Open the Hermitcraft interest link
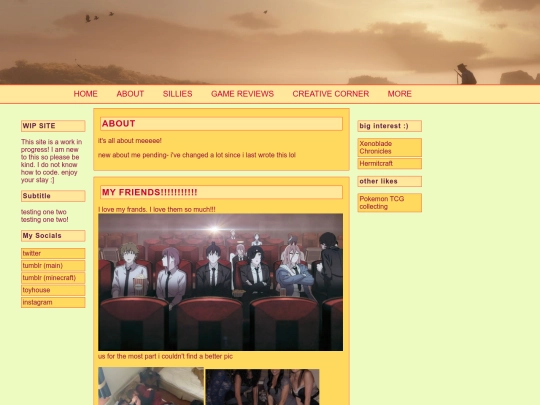540x405 pixels. pyautogui.click(x=390, y=164)
